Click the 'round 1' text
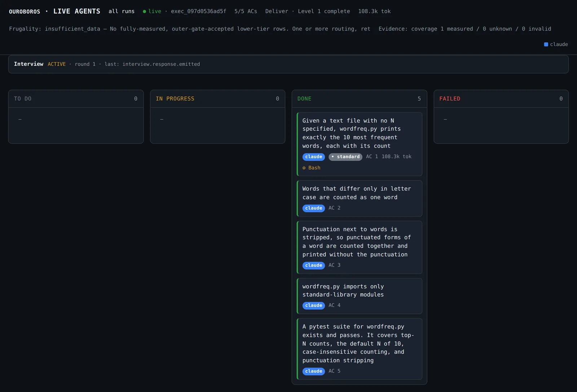Screen dimensions: 577x392 85,64
